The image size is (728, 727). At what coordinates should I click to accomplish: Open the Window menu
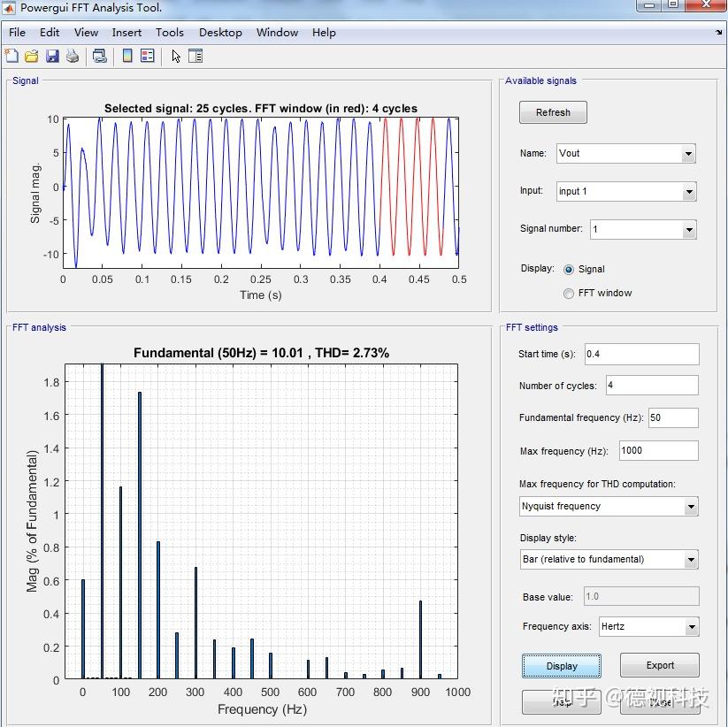click(x=277, y=33)
